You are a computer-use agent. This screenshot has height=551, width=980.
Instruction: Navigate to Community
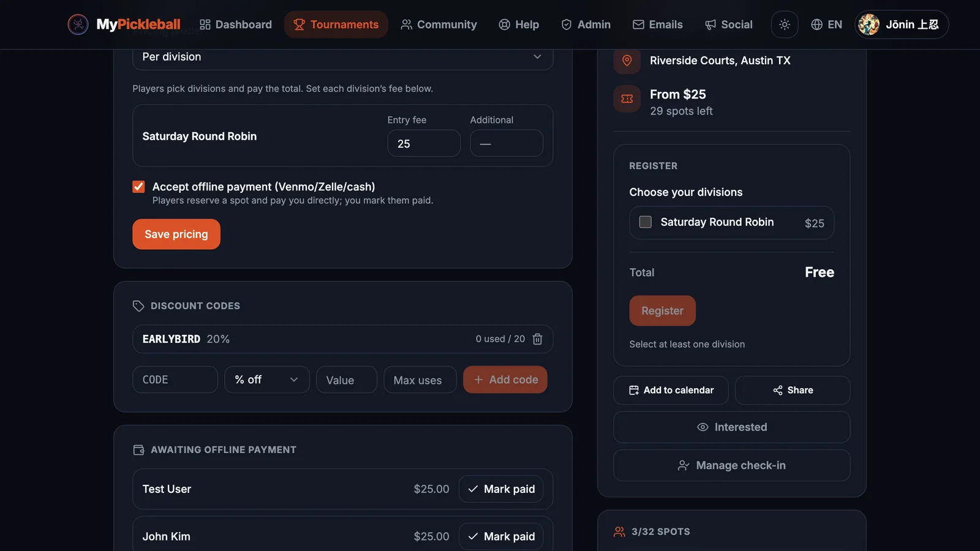click(x=439, y=24)
